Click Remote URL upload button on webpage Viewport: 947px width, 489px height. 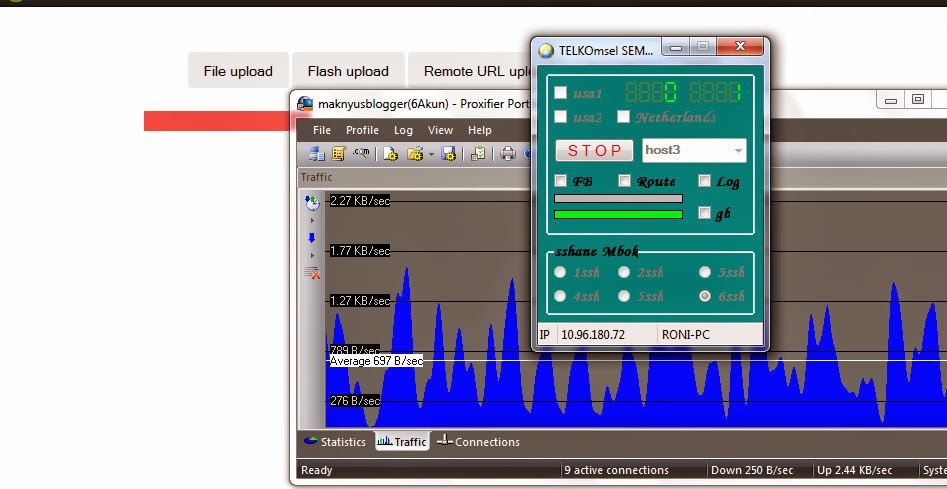coord(470,71)
